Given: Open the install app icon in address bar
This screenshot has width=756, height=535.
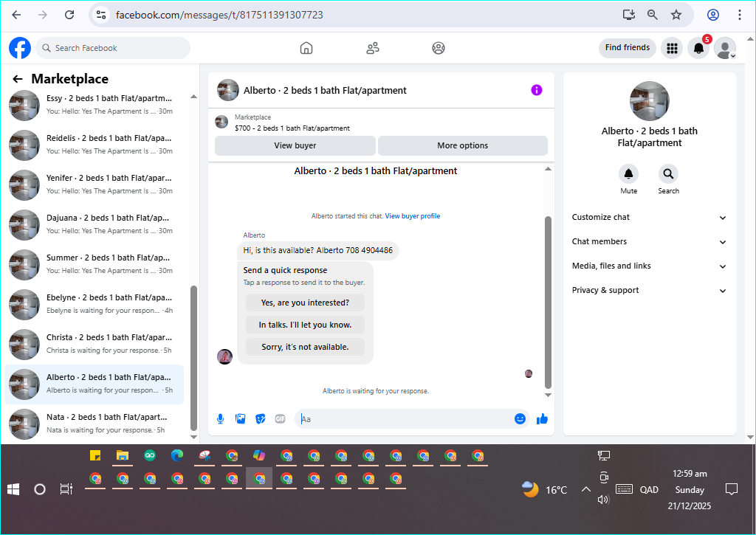Looking at the screenshot, I should pyautogui.click(x=629, y=15).
